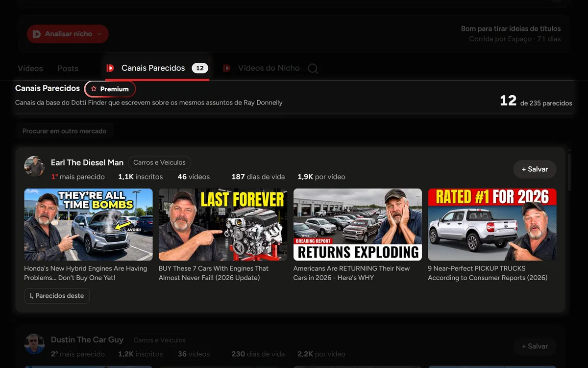Click Carros e Veiculos tag on Dustin's card

point(160,340)
